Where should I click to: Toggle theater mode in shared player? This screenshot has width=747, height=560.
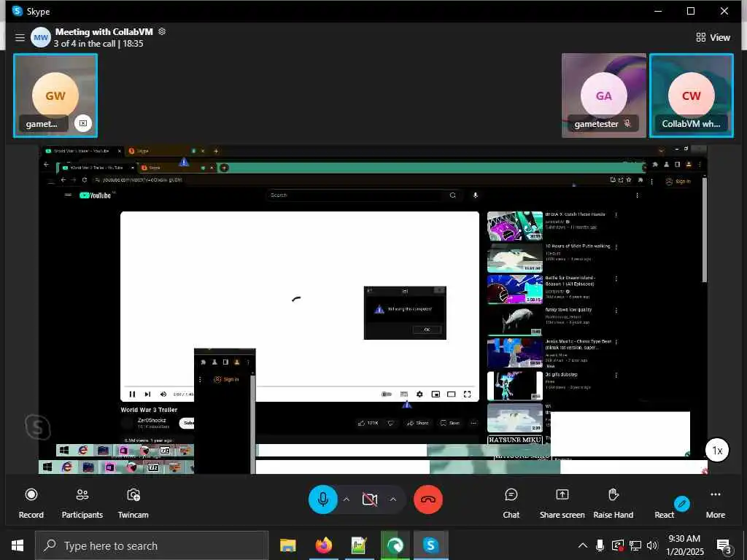click(x=451, y=394)
